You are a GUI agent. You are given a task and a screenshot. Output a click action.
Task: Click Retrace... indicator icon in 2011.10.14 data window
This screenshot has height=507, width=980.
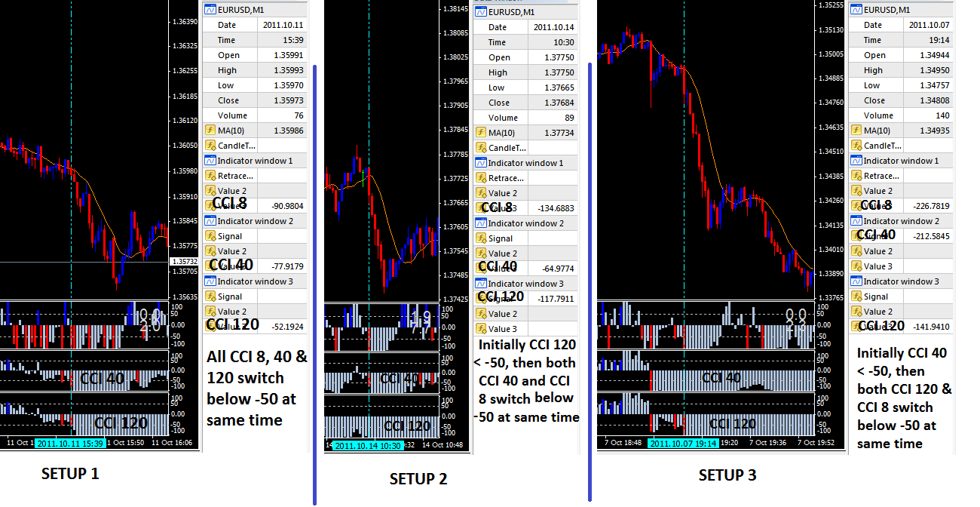pyautogui.click(x=480, y=178)
